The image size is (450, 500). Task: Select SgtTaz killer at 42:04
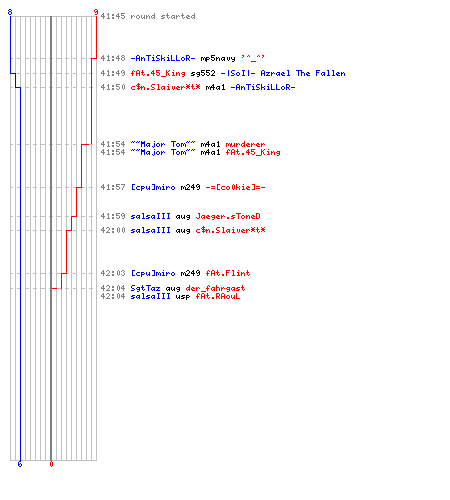point(145,288)
